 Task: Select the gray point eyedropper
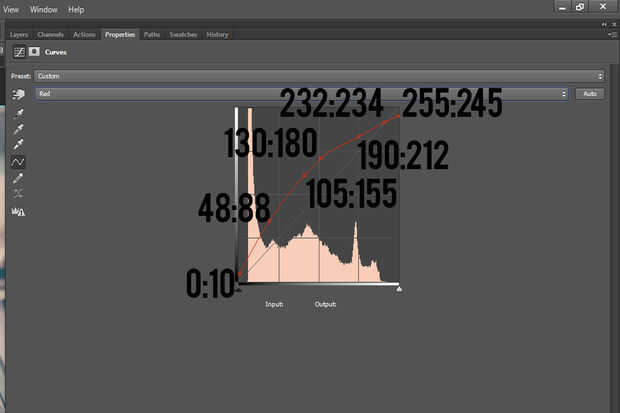tap(18, 129)
